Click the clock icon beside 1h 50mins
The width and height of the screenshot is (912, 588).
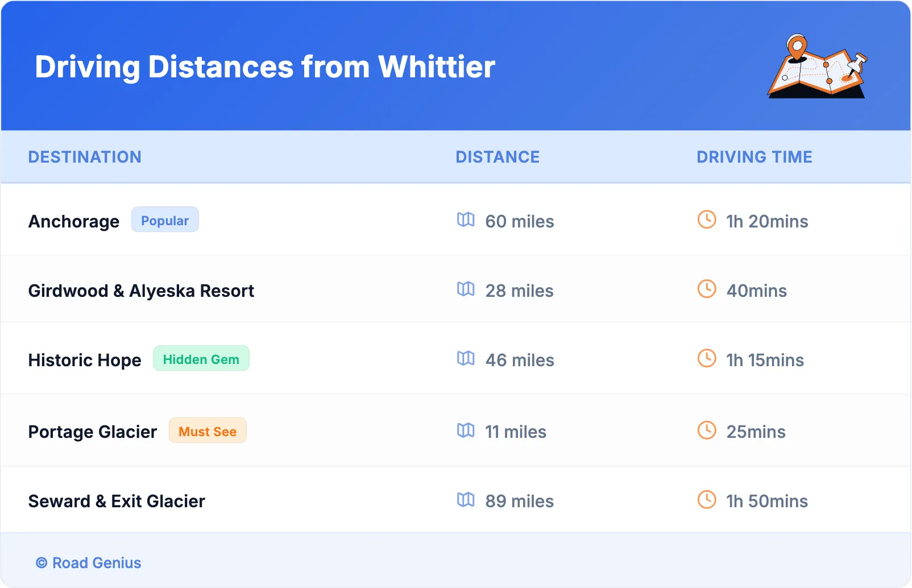(707, 499)
